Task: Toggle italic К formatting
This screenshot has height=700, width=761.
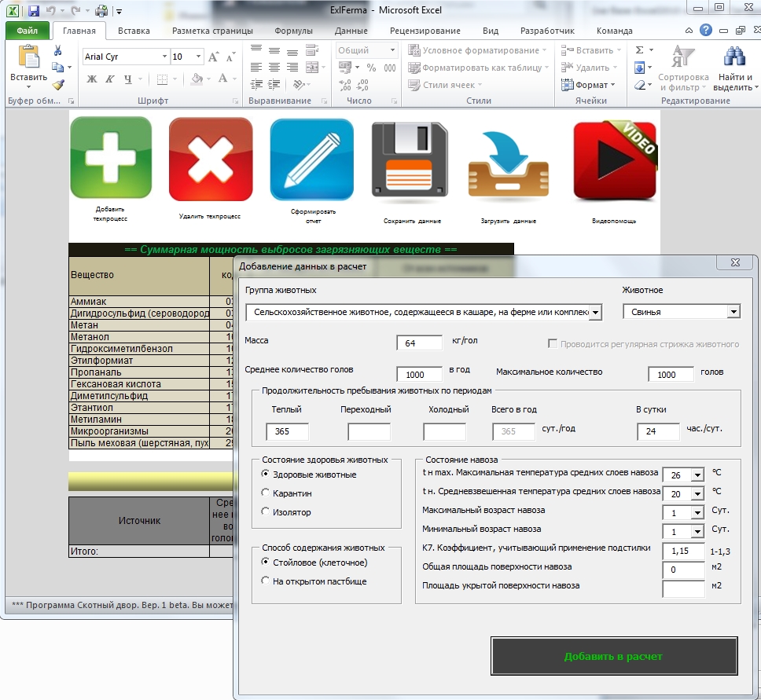Action: pos(110,79)
